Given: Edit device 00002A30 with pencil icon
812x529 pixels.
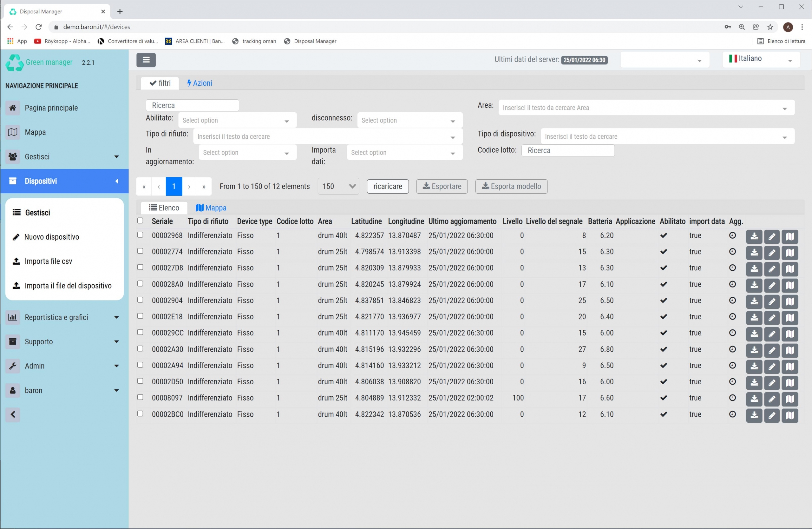Looking at the screenshot, I should [x=772, y=351].
